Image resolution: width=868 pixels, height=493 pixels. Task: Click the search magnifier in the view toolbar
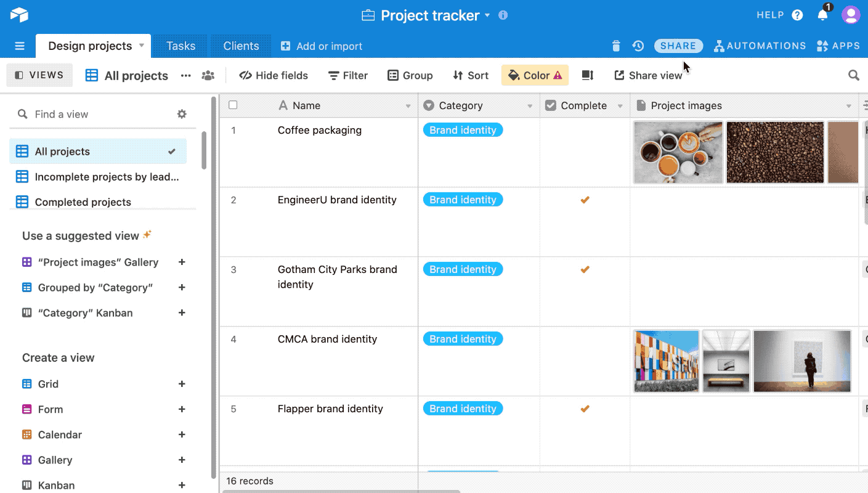(x=853, y=75)
